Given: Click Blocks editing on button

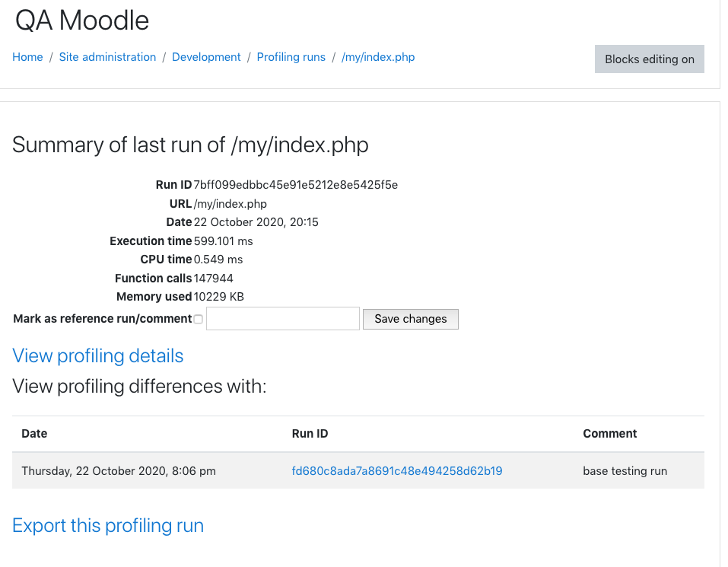Looking at the screenshot, I should [649, 59].
